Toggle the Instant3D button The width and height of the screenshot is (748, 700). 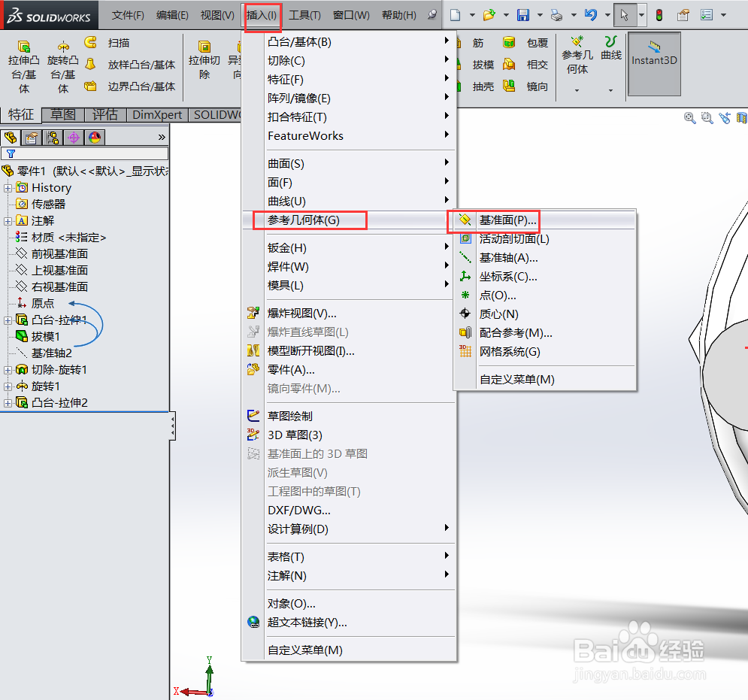click(x=654, y=64)
